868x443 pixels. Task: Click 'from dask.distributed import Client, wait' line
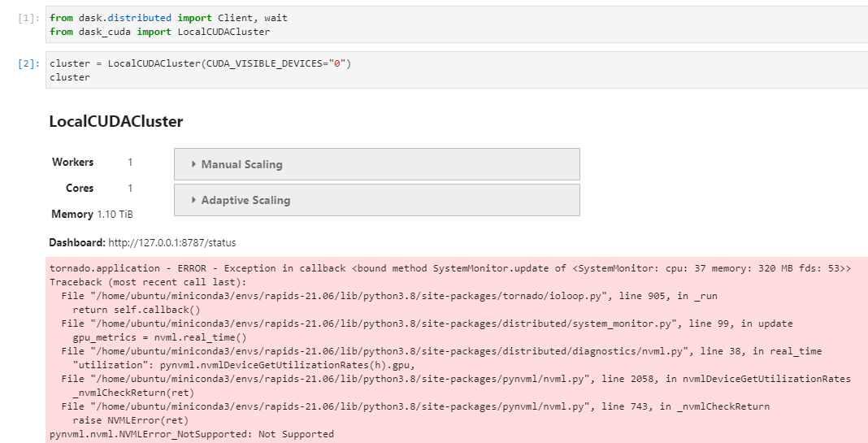pos(169,18)
